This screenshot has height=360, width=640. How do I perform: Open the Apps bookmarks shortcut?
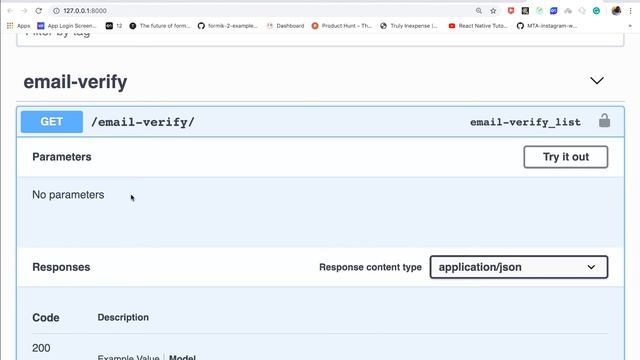click(x=18, y=26)
